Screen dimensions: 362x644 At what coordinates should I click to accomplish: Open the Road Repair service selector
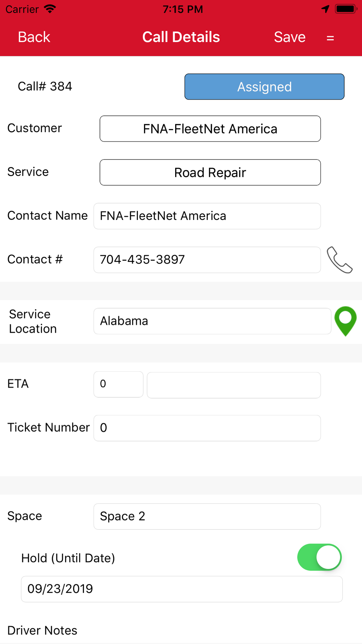point(210,172)
